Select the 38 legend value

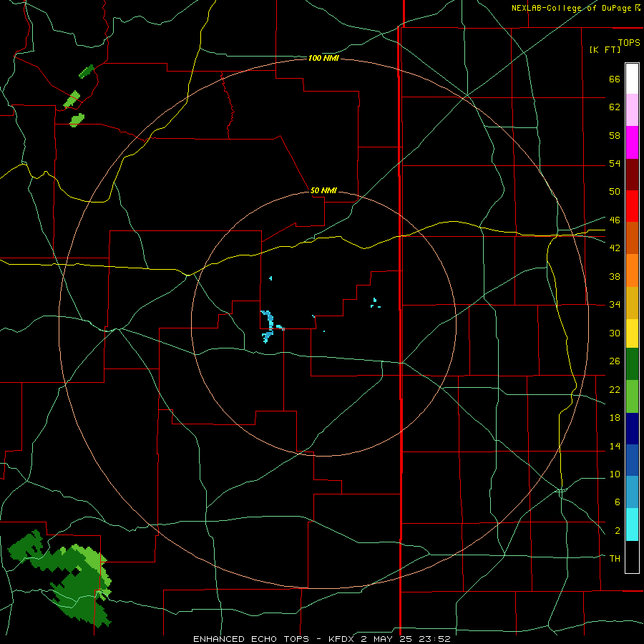pyautogui.click(x=615, y=277)
